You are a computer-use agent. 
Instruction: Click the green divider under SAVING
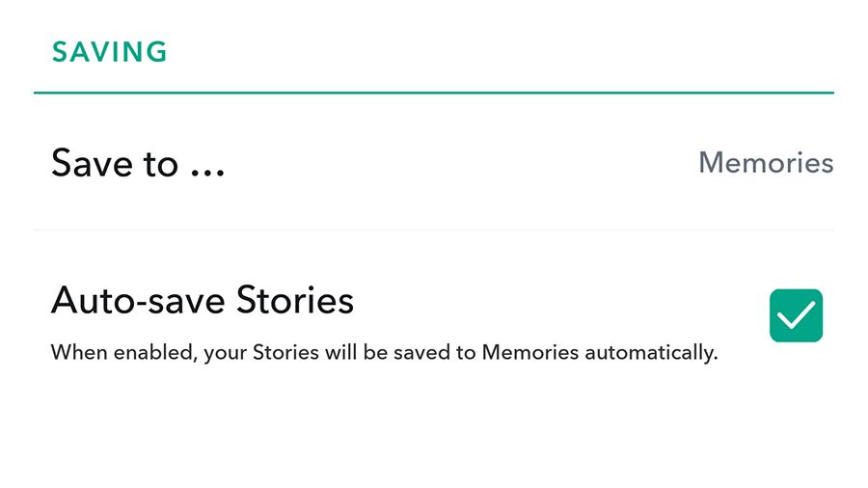[433, 93]
